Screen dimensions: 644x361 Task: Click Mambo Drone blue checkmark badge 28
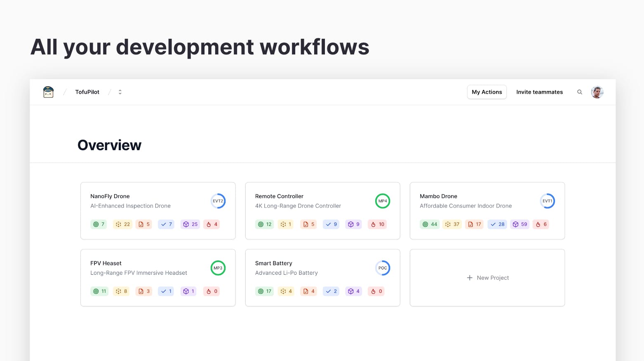(497, 224)
